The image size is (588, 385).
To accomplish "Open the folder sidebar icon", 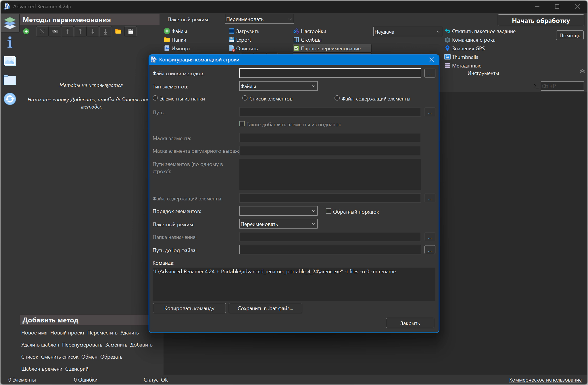I will tap(10, 80).
